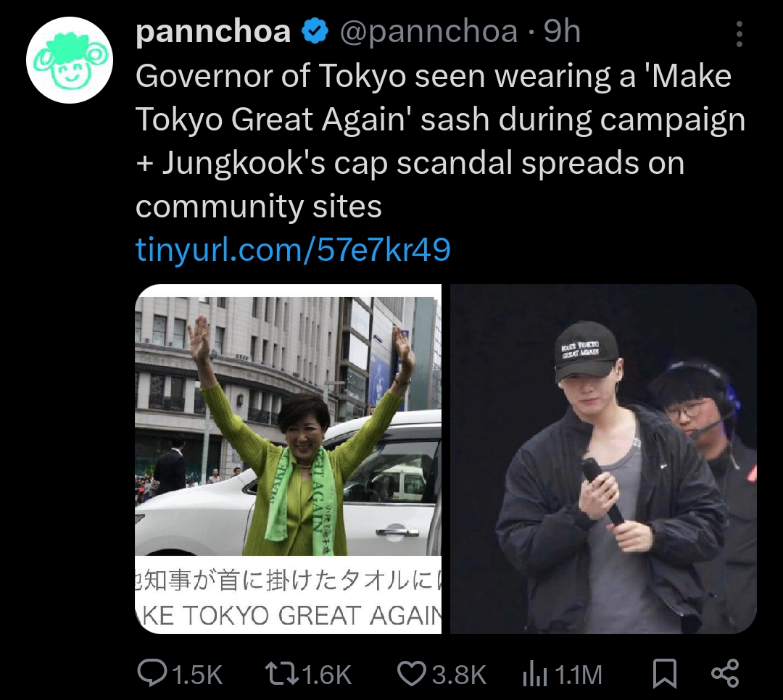Click the reply speech bubble icon
783x700 pixels.
click(152, 673)
